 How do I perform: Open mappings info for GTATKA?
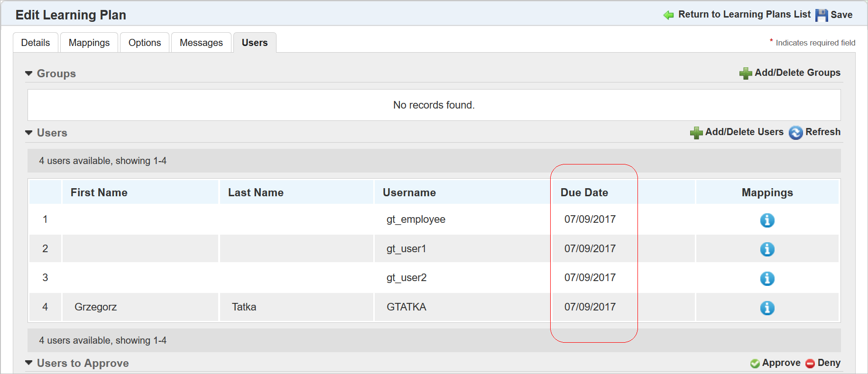[x=767, y=308]
